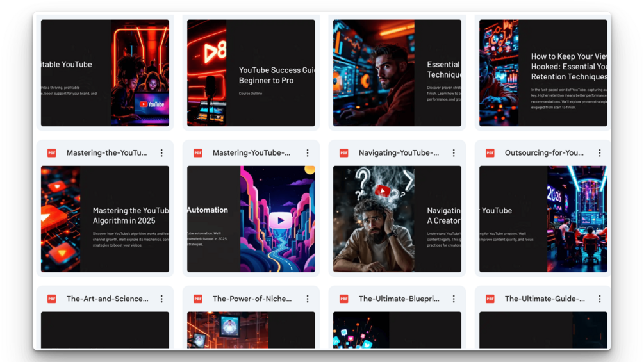The height and width of the screenshot is (362, 644).
Task: Click PDF icon of Navigating-YouTube-... file
Action: tap(344, 152)
